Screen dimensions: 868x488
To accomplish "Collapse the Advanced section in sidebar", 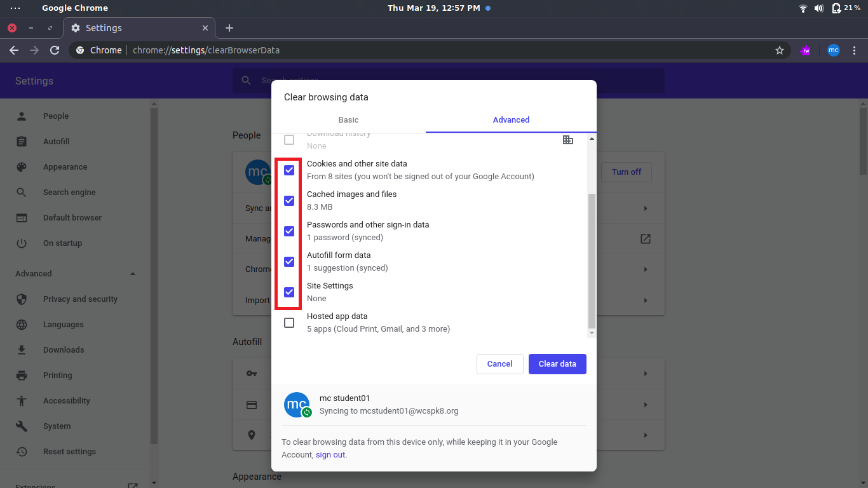I will (133, 274).
